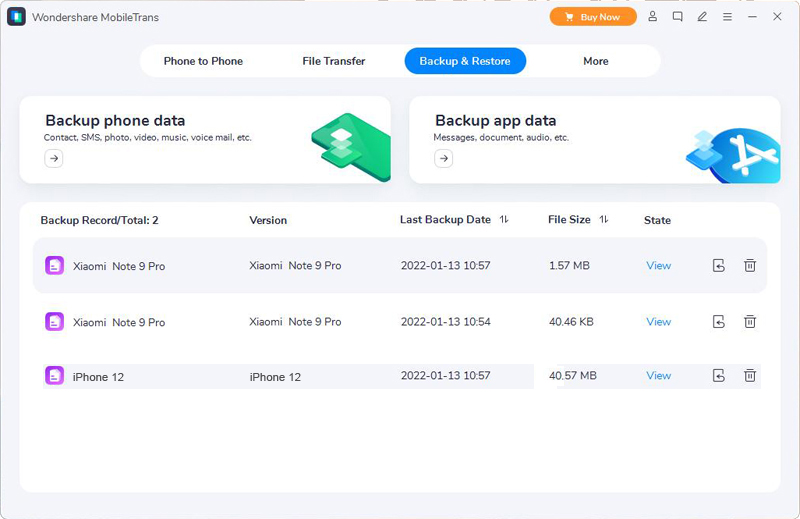800x519 pixels.
Task: Click the Wondershare MobileTrans logo icon
Action: click(x=16, y=17)
